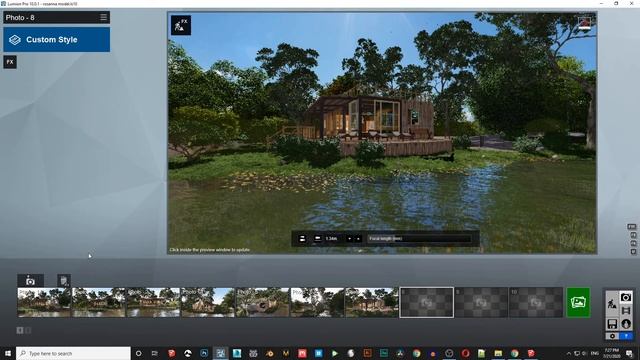Image resolution: width=640 pixels, height=360 pixels.
Task: Go to photo set page 2
Action: [x=28, y=330]
